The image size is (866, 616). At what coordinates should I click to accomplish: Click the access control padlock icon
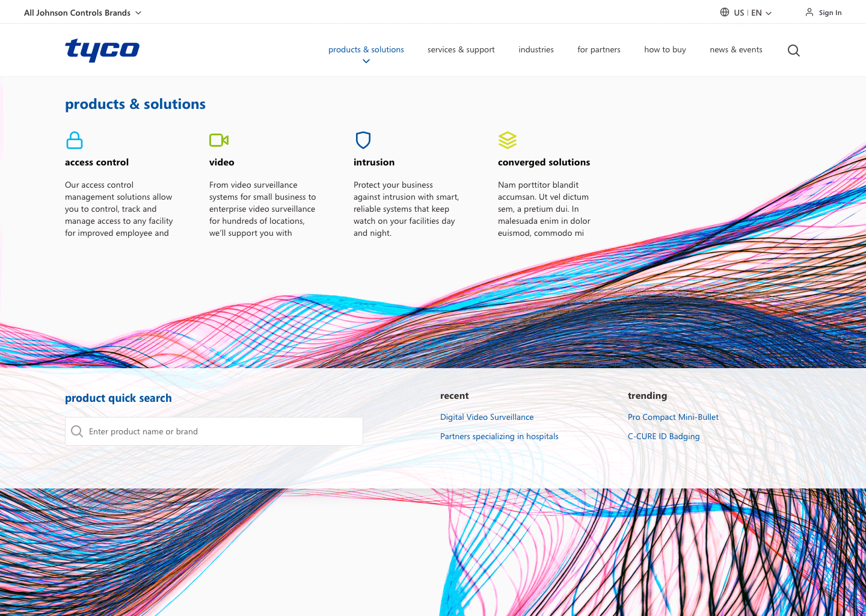(75, 140)
